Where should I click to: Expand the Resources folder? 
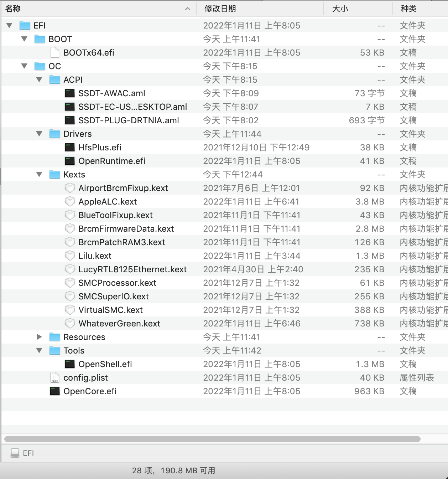pos(39,337)
